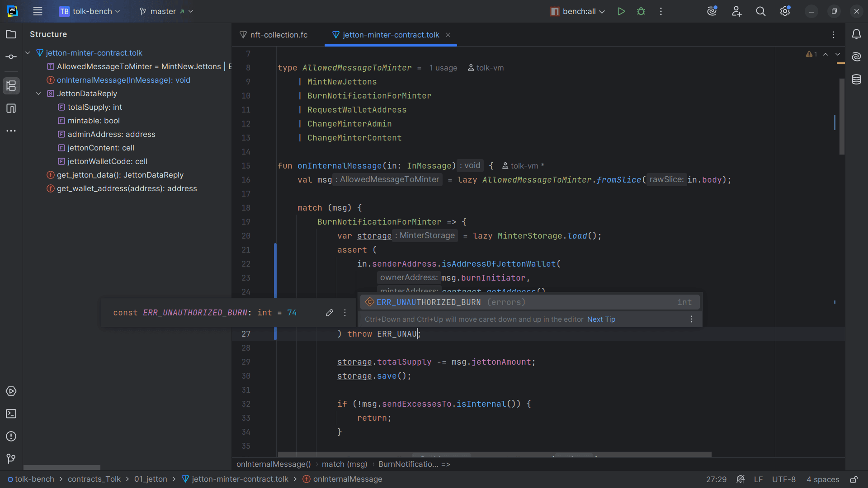Image resolution: width=868 pixels, height=488 pixels.
Task: Click Next Tip link
Action: click(x=601, y=319)
